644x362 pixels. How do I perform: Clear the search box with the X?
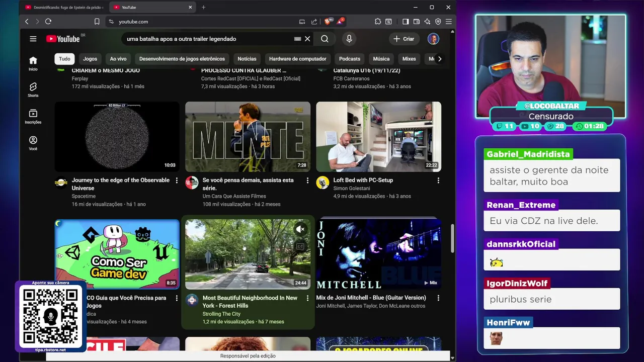307,39
